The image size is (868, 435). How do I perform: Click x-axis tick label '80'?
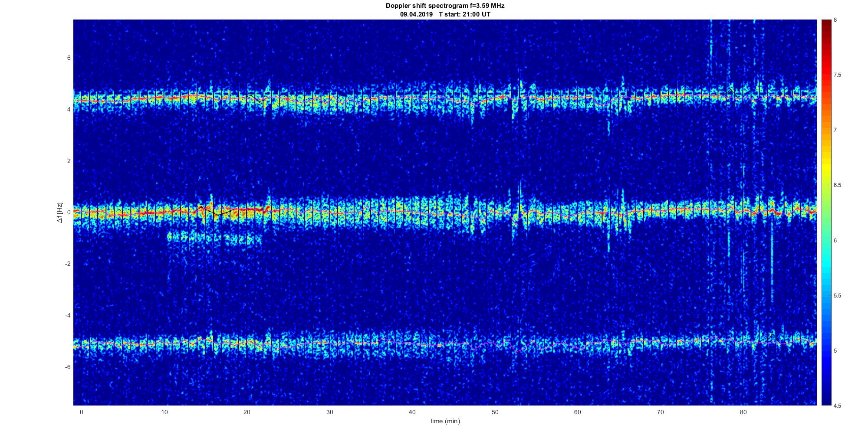743,412
